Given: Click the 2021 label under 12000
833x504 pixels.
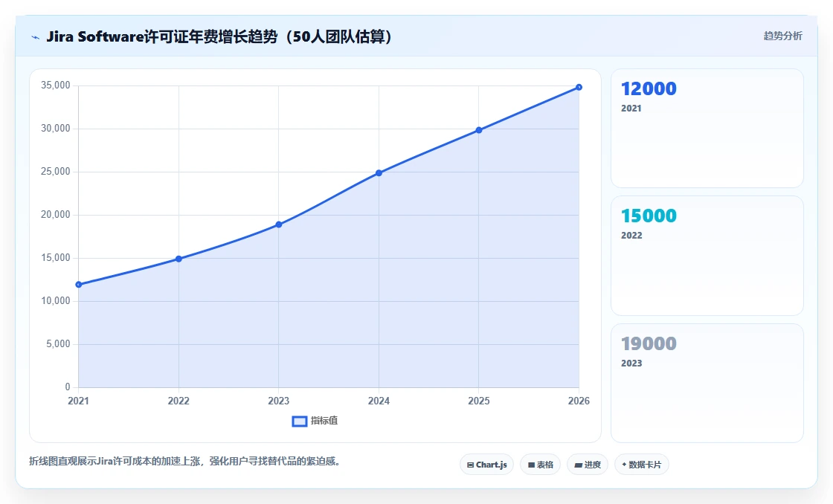Looking at the screenshot, I should (x=631, y=109).
